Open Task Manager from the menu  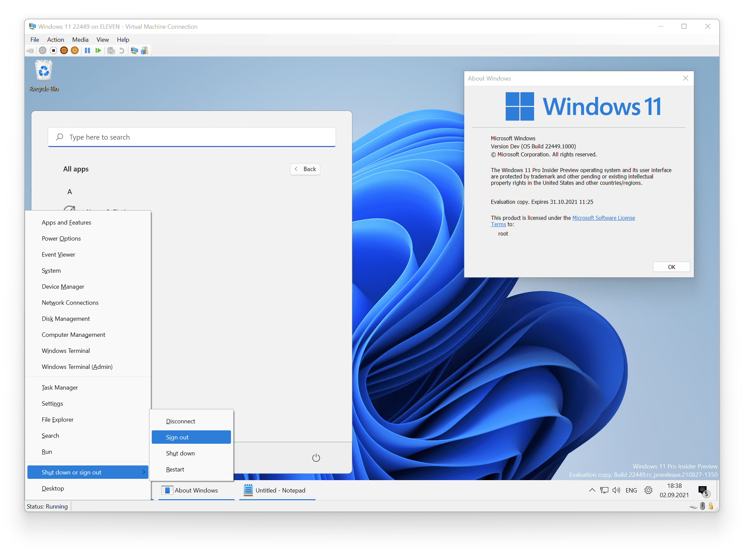88,388
